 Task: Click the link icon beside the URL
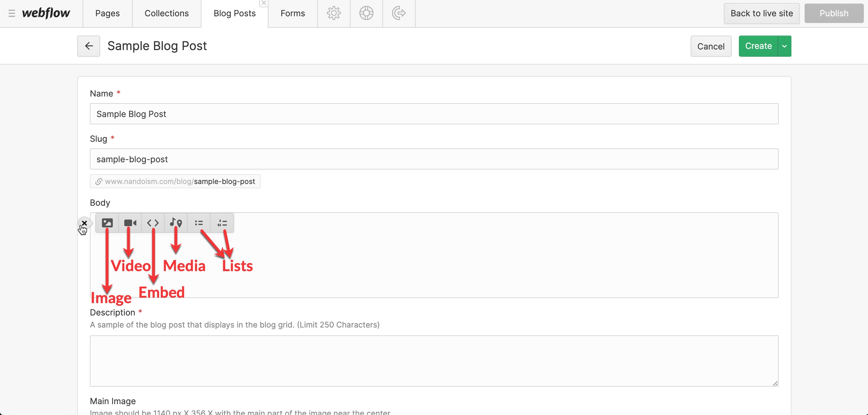click(x=98, y=182)
